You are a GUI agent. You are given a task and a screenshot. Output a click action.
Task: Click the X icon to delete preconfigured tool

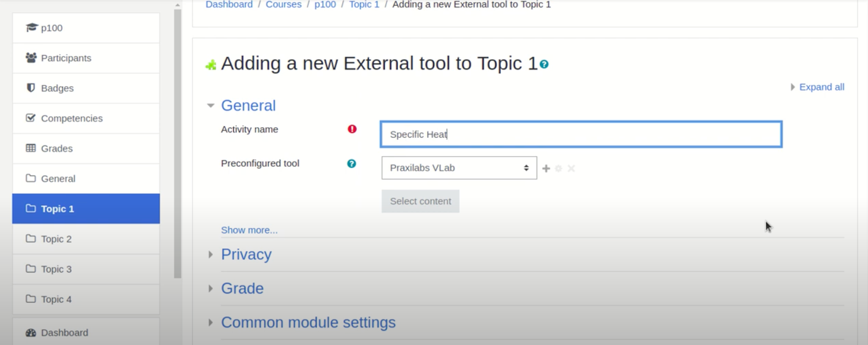pyautogui.click(x=571, y=169)
